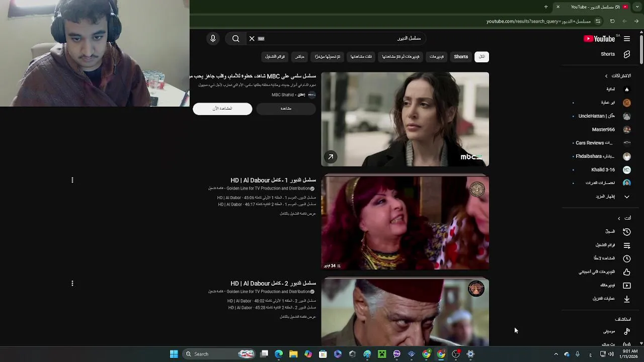Select the Shorts filter chip
The height and width of the screenshot is (362, 644).
(x=461, y=57)
